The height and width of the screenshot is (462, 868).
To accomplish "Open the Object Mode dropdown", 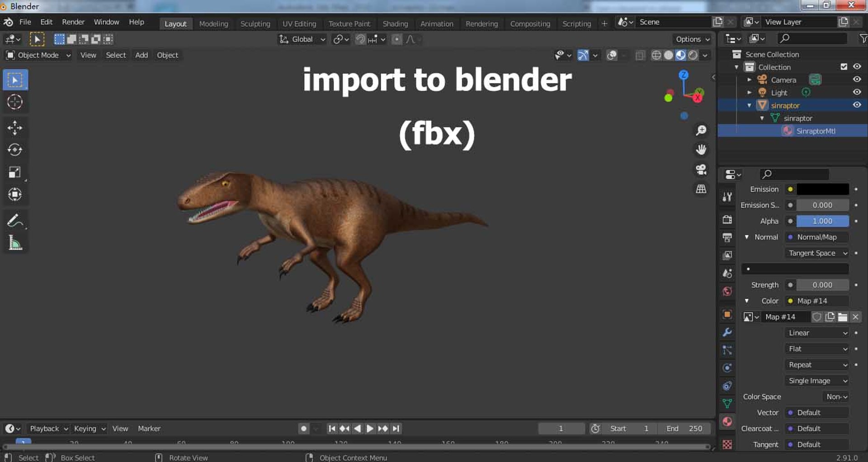I will click(x=38, y=55).
